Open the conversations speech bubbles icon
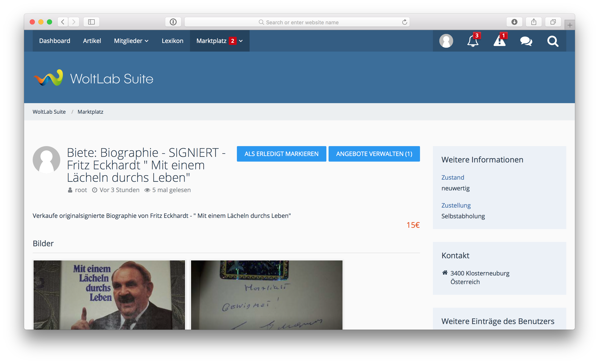Image resolution: width=599 pixels, height=364 pixels. [526, 41]
